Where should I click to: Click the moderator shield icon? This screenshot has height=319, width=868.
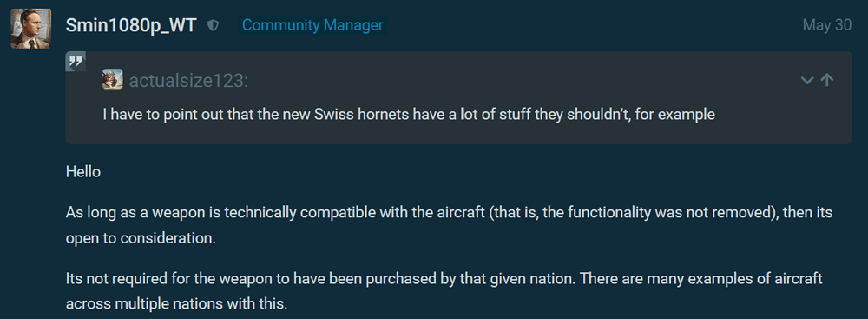click(214, 25)
